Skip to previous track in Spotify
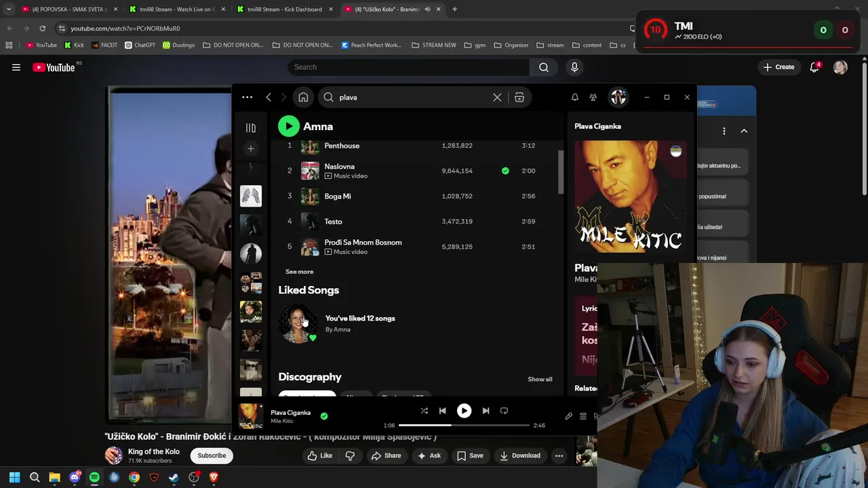 (442, 411)
